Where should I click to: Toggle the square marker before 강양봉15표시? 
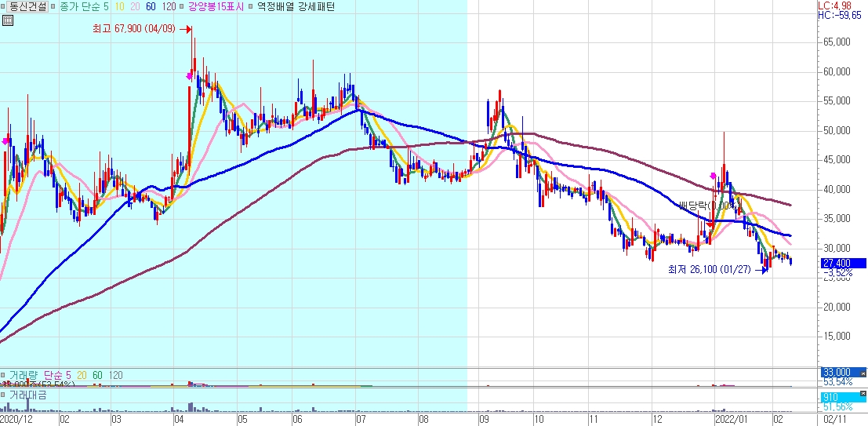(x=182, y=6)
